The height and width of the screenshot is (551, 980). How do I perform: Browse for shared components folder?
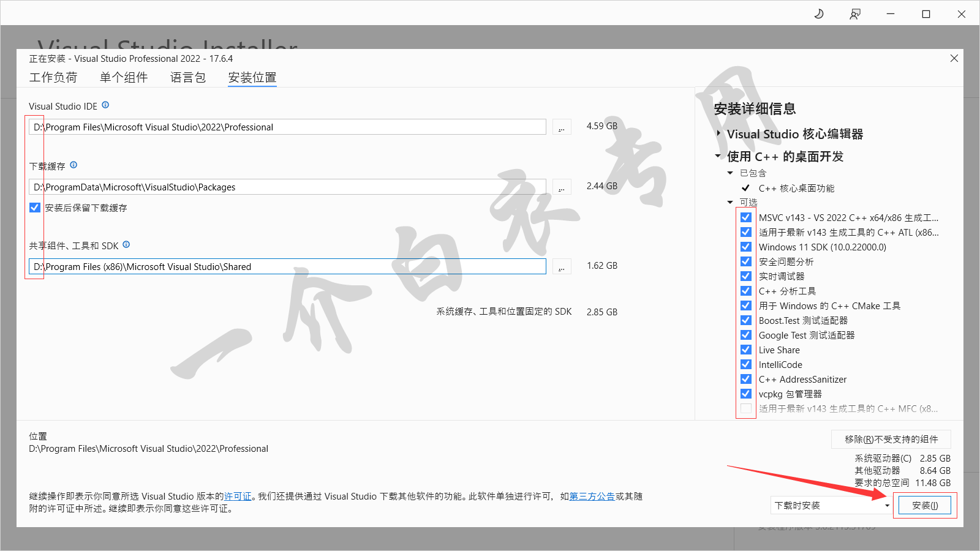pos(562,267)
